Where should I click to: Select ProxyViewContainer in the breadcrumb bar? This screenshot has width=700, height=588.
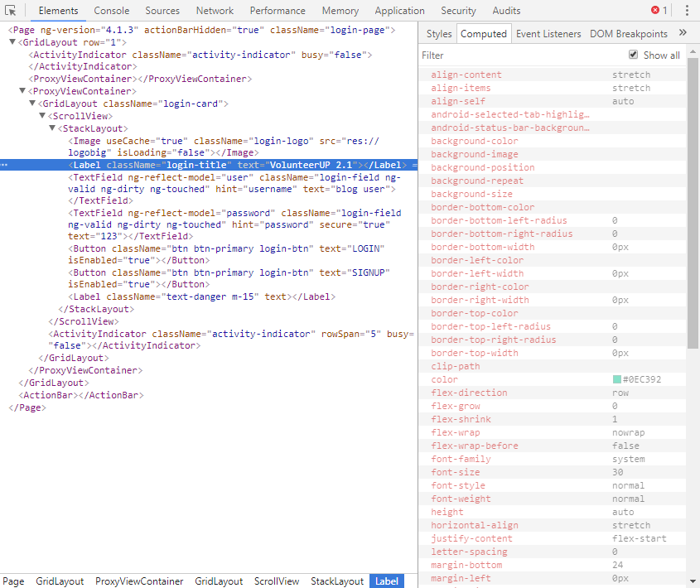click(x=139, y=581)
